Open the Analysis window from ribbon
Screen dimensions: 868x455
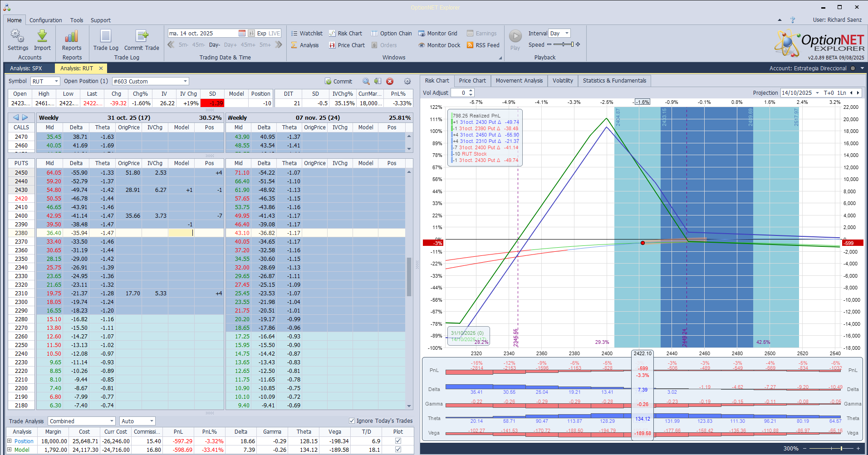pyautogui.click(x=305, y=45)
